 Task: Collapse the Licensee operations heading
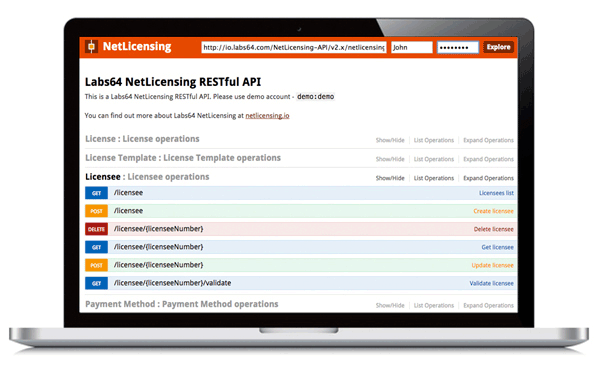coord(147,177)
